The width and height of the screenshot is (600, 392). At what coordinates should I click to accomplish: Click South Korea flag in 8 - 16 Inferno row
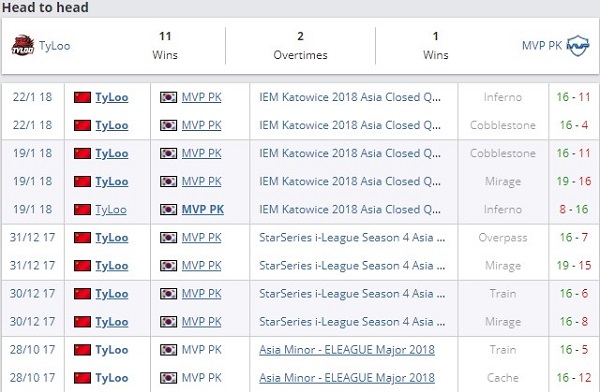pos(168,209)
